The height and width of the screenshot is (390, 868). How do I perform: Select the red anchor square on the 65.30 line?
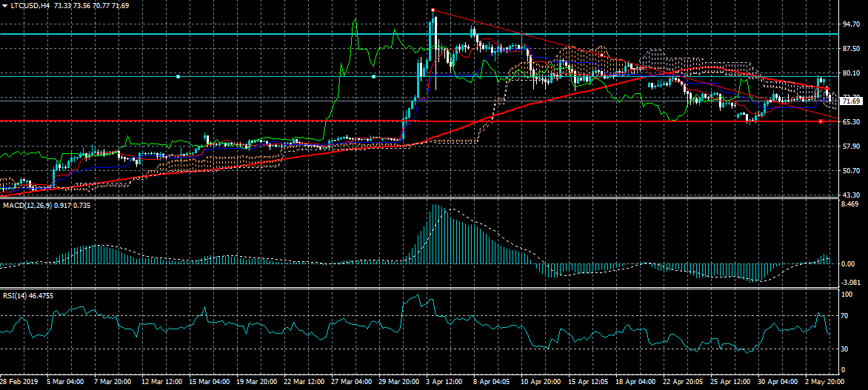coord(821,121)
